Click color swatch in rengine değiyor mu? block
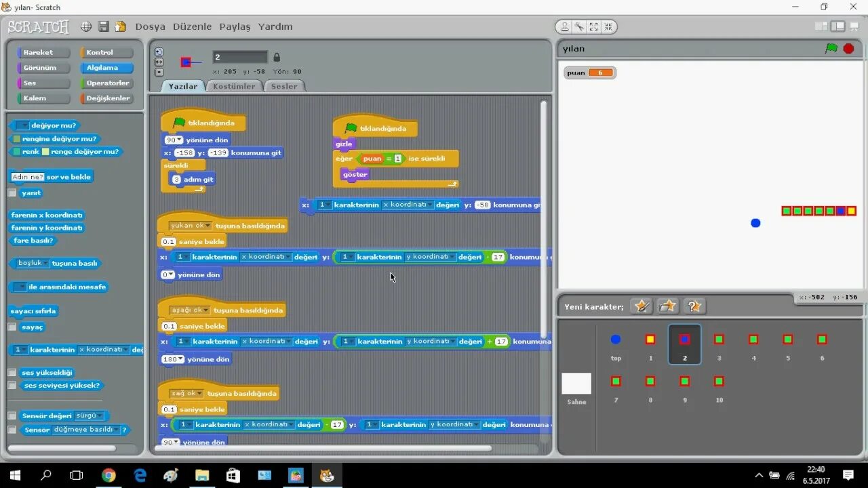868x488 pixels. click(16, 139)
